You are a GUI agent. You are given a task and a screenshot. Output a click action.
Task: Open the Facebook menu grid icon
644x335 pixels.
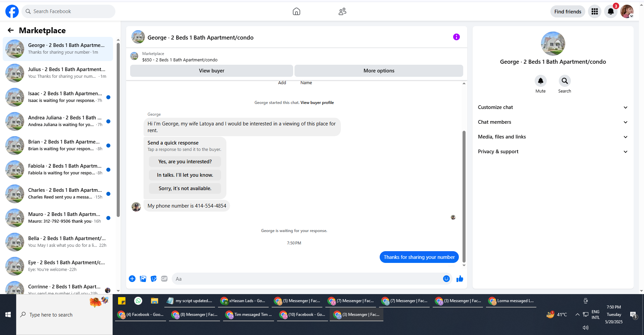pyautogui.click(x=595, y=11)
